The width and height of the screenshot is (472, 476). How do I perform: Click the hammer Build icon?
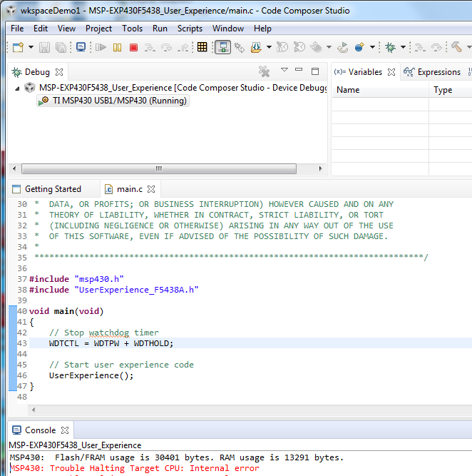[456, 48]
